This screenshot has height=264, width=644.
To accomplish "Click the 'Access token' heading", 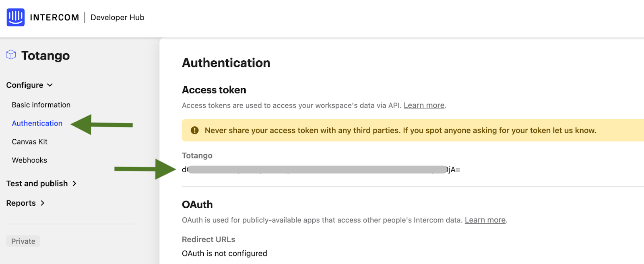I will point(214,90).
